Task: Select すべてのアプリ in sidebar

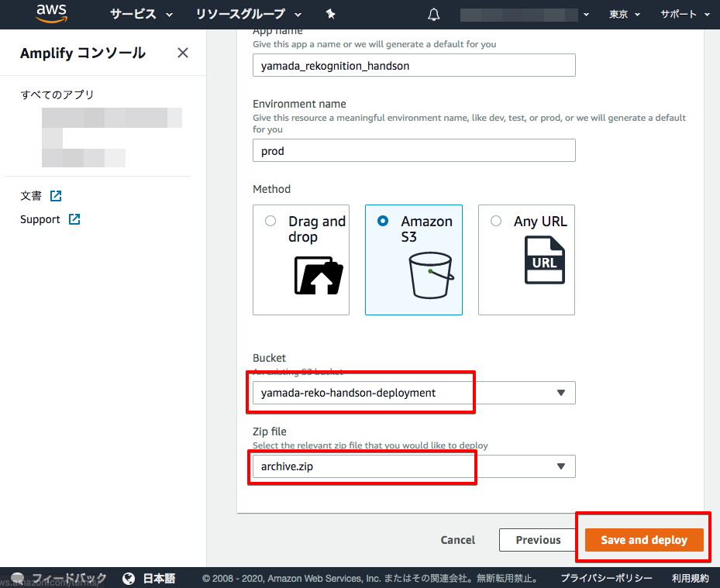Action: point(57,95)
